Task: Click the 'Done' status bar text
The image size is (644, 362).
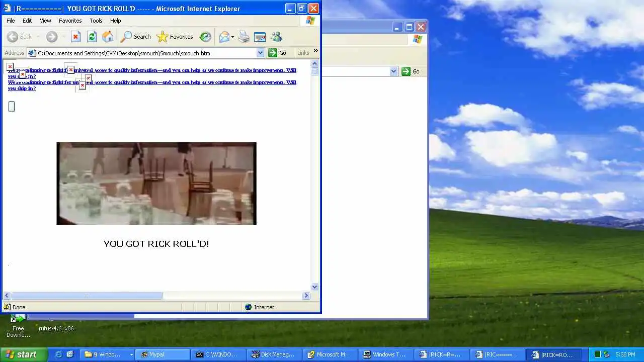Action: (19, 307)
